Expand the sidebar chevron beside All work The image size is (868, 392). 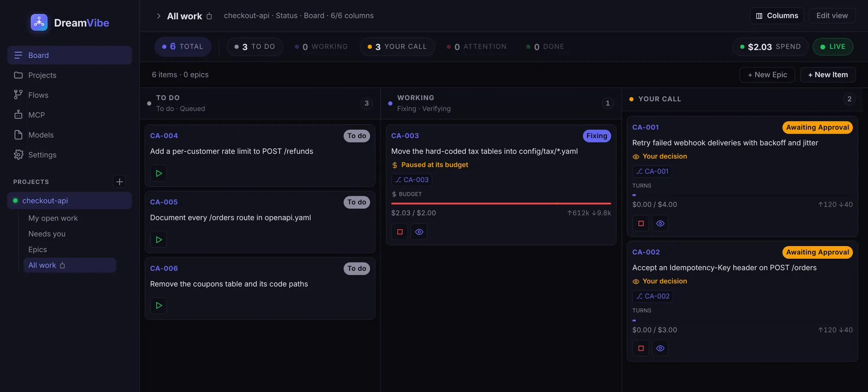[x=158, y=16]
